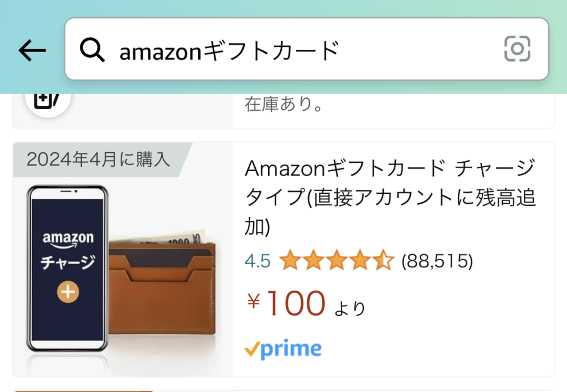The image size is (567, 392).
Task: Tap the 在庫あり。 stock status text
Action: tap(284, 104)
